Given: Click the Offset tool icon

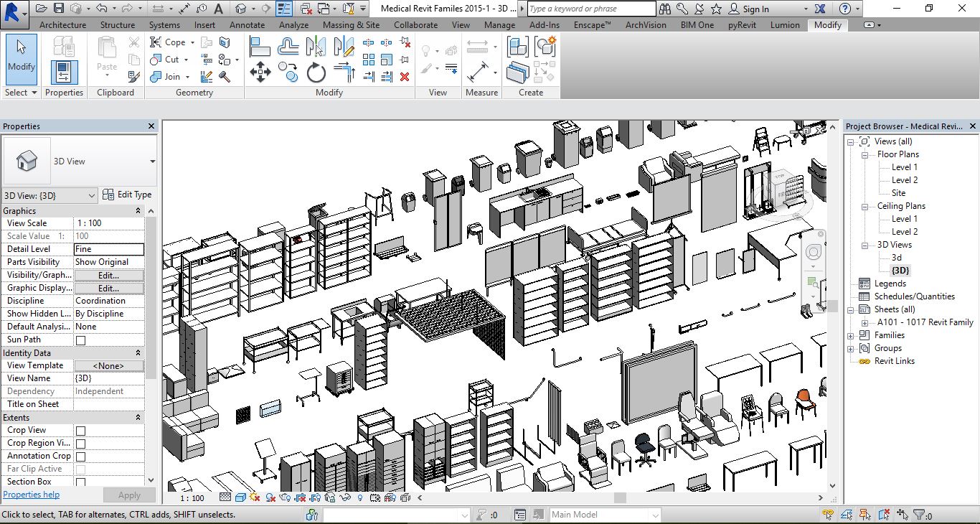Looking at the screenshot, I should (x=288, y=47).
